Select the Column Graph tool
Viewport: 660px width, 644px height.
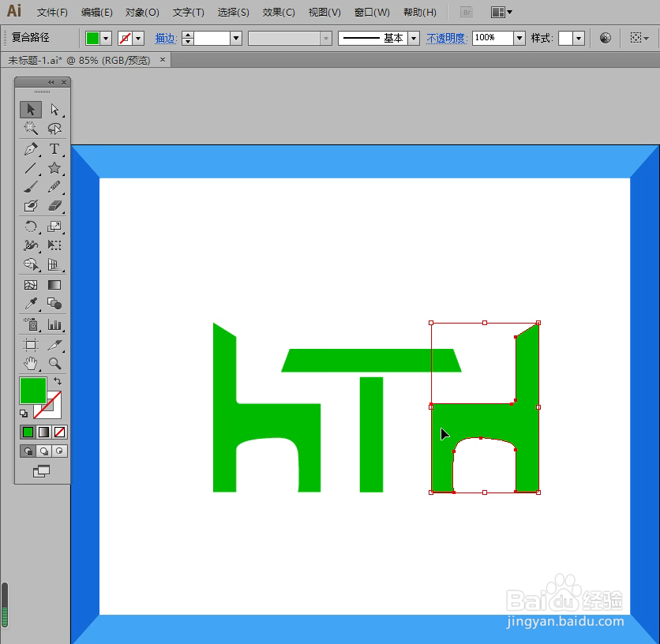(54, 324)
